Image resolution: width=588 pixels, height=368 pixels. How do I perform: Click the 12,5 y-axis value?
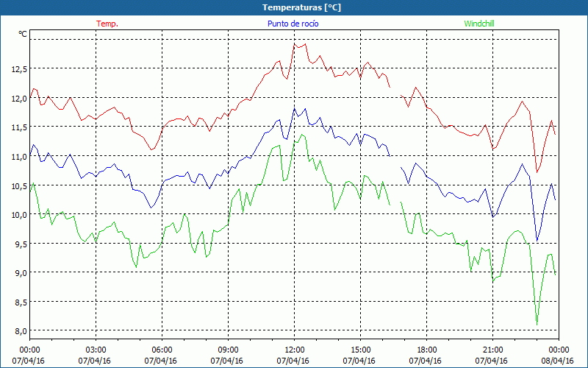point(19,69)
